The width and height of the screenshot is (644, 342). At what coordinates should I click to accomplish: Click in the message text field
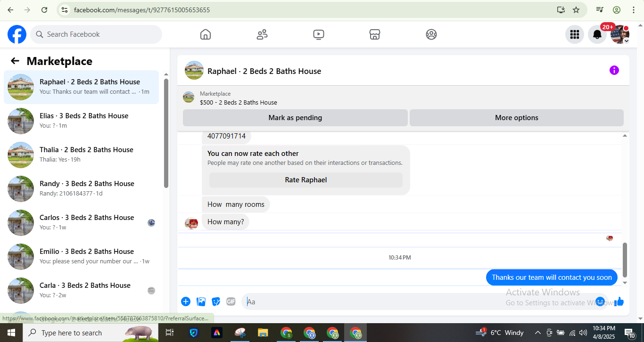pyautogui.click(x=420, y=301)
